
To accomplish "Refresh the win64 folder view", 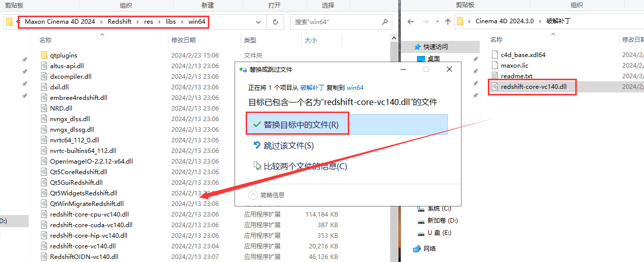I will [x=275, y=22].
